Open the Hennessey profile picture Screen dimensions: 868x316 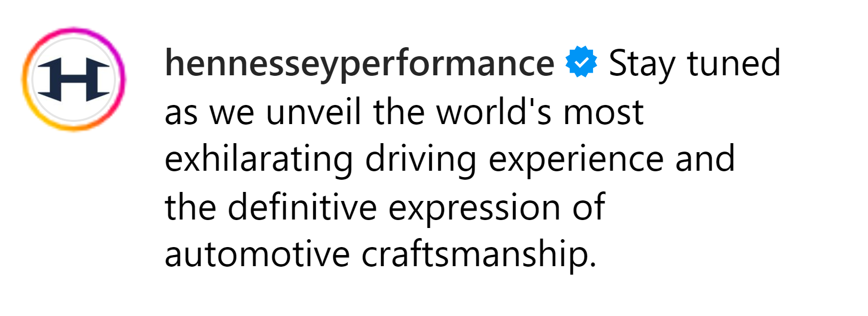(x=74, y=80)
